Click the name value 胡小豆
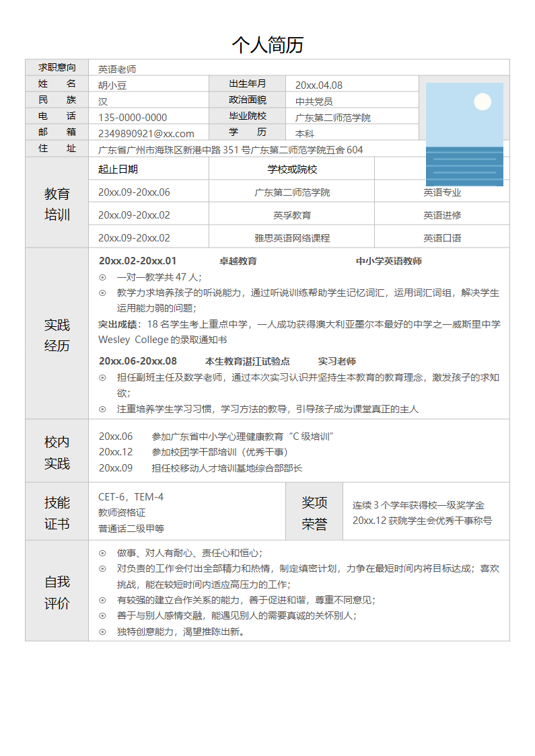The width and height of the screenshot is (535, 756). pos(112,85)
